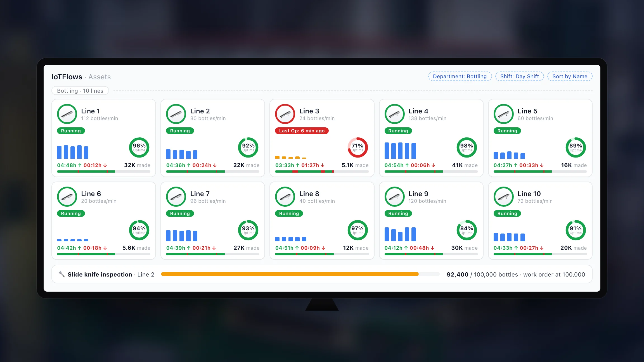Click the Slide knife inspection label

click(100, 274)
